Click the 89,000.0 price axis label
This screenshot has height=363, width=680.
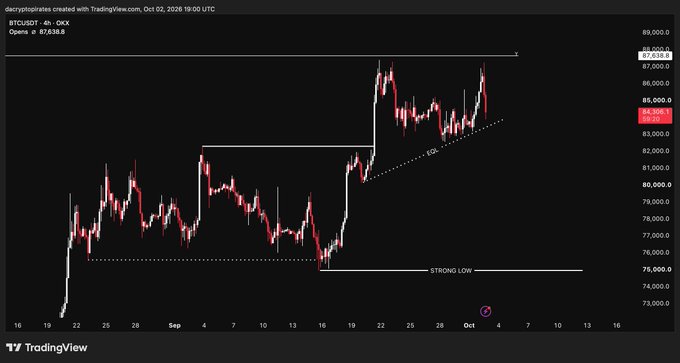[655, 33]
